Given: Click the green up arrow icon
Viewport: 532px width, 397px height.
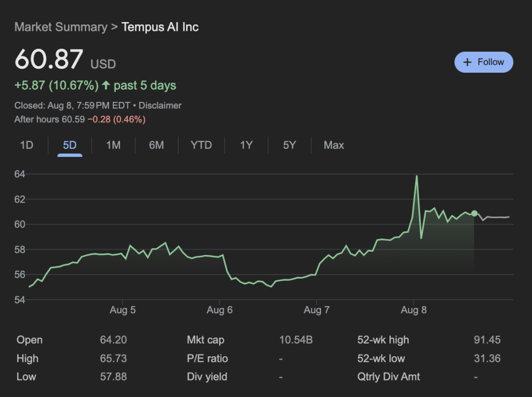Looking at the screenshot, I should (x=106, y=85).
